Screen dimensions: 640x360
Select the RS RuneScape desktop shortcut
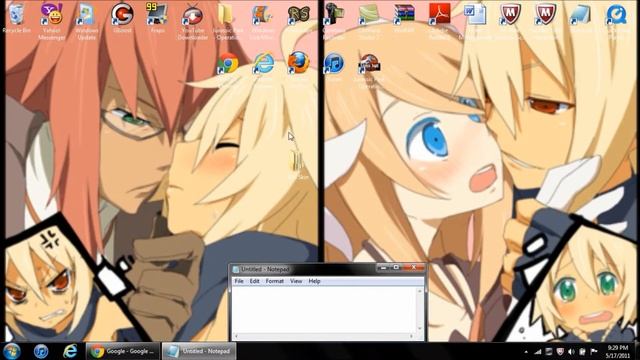(x=299, y=18)
